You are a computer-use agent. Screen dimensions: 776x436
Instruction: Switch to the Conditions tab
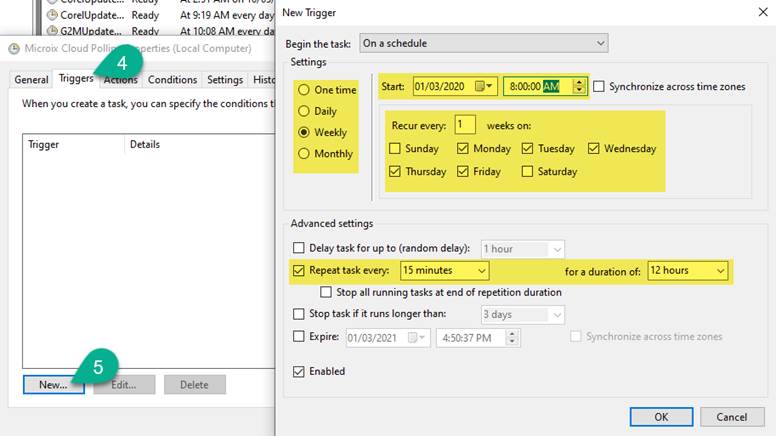[172, 80]
